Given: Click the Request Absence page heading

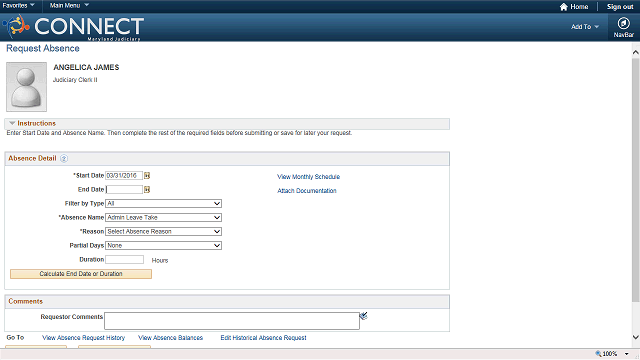Looking at the screenshot, I should [43, 49].
